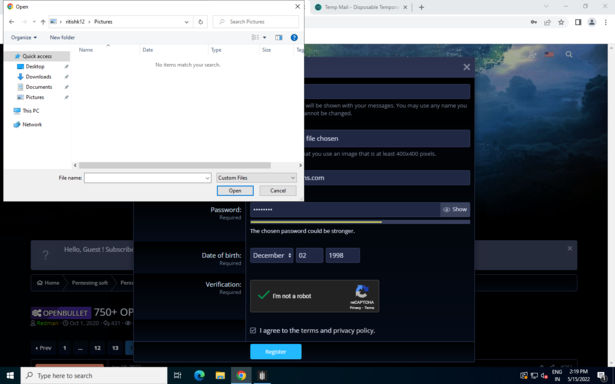Go to page 12
Image resolution: width=615 pixels, height=384 pixels.
click(97, 348)
